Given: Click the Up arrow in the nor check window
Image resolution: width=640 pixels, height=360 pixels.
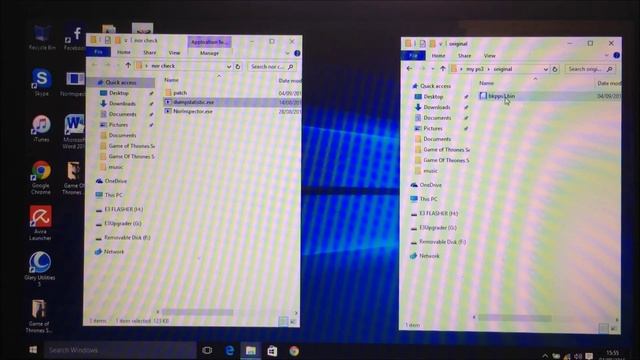Looking at the screenshot, I should [x=128, y=66].
